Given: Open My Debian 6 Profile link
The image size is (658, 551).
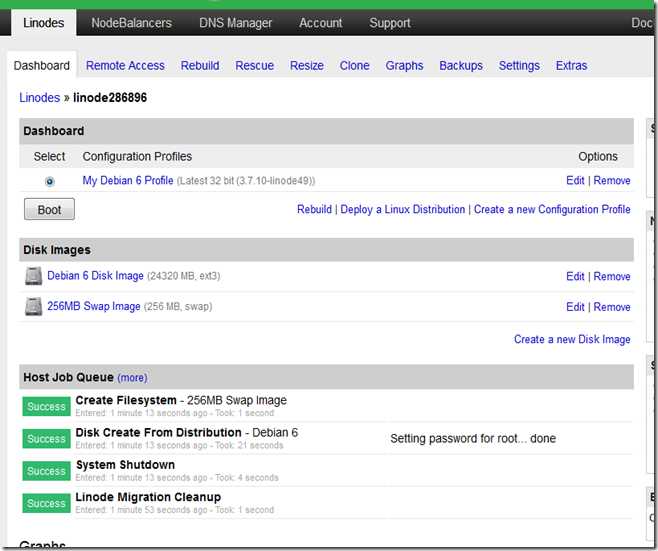Looking at the screenshot, I should coord(128,180).
